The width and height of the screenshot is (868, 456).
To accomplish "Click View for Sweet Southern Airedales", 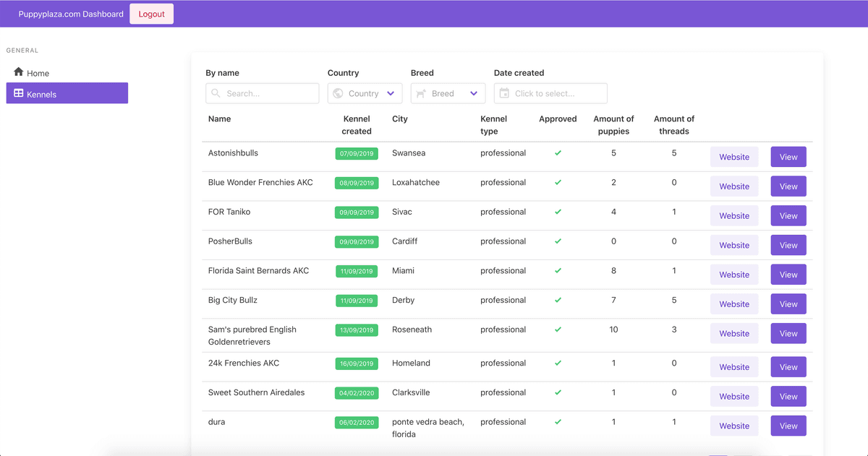I will coord(788,396).
